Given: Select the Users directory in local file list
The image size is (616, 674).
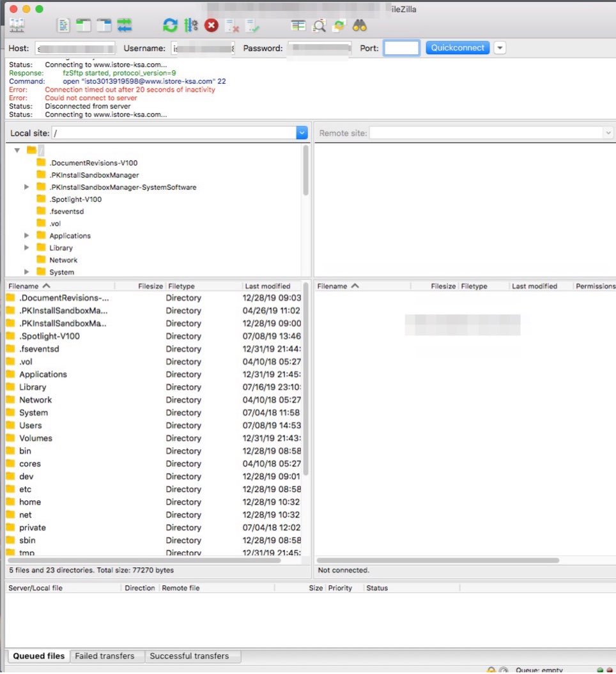Looking at the screenshot, I should click(154, 425).
